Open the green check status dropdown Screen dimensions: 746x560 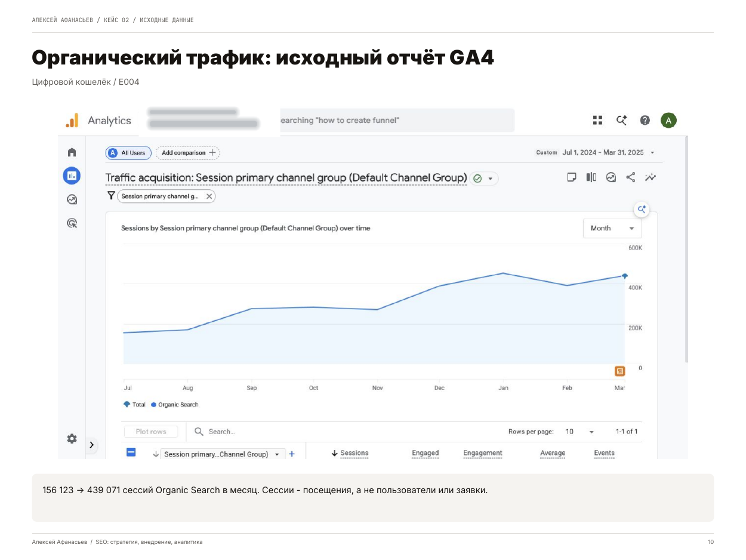click(x=484, y=179)
